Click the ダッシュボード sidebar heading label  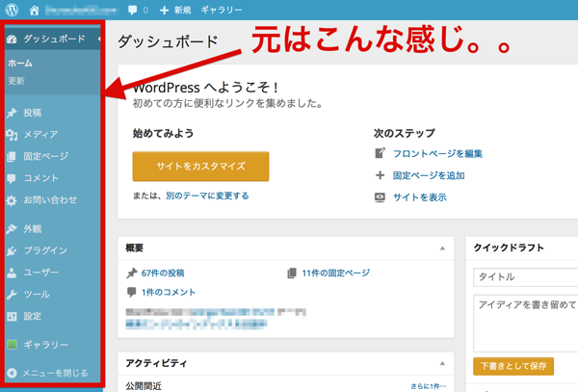pyautogui.click(x=54, y=39)
